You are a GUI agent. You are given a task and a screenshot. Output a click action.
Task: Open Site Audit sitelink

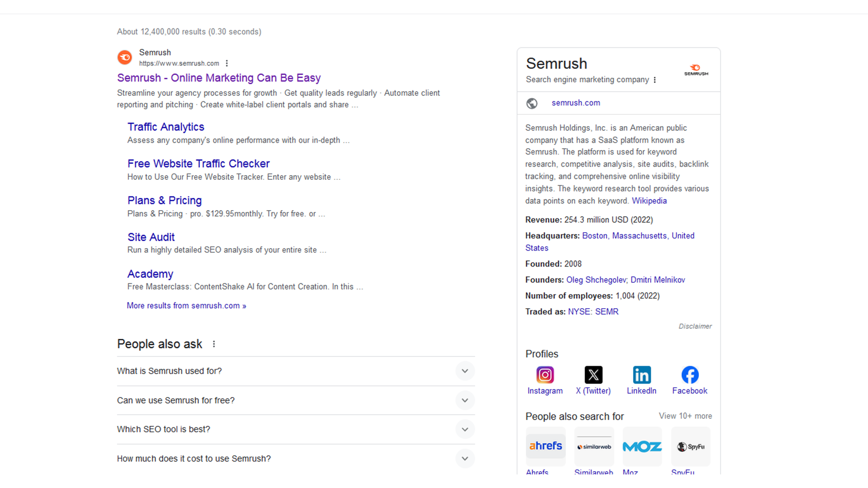151,237
